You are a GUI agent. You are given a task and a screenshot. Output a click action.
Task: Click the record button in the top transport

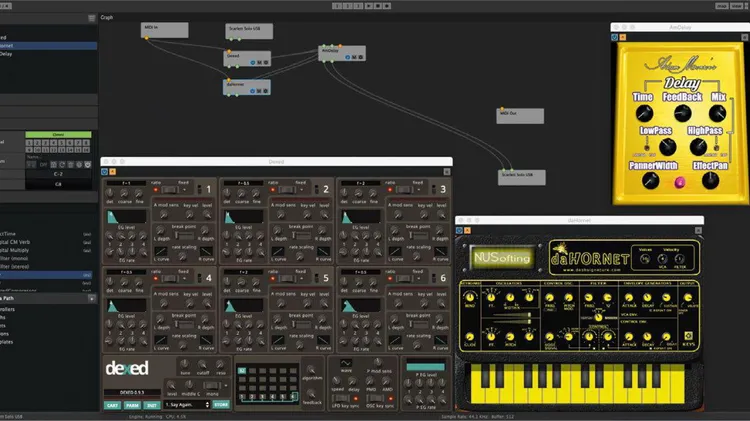387,6
